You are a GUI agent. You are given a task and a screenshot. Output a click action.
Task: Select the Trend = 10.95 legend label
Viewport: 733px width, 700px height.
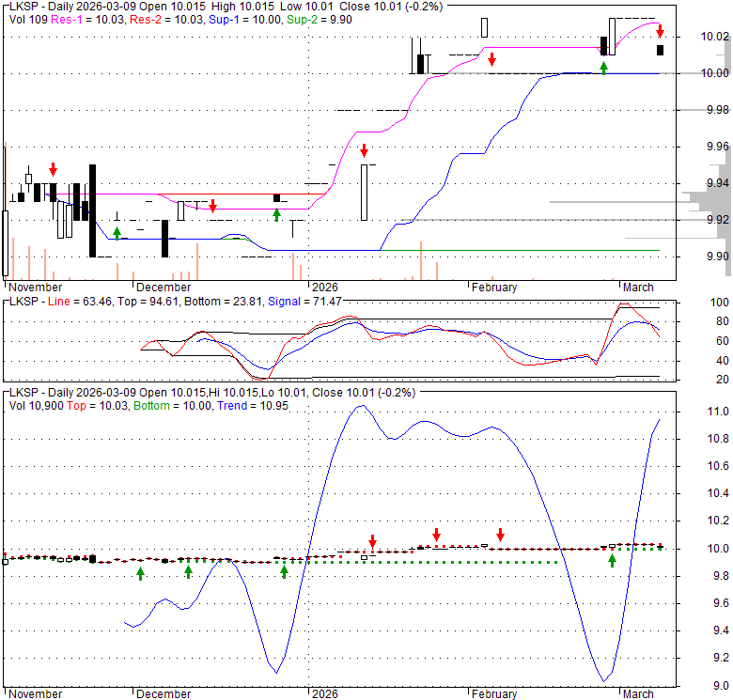pyautogui.click(x=253, y=406)
